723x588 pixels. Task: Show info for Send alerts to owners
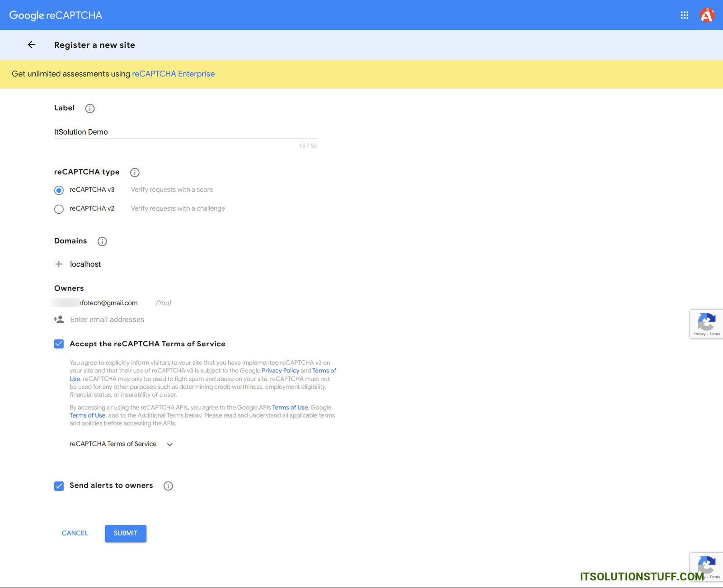(168, 486)
